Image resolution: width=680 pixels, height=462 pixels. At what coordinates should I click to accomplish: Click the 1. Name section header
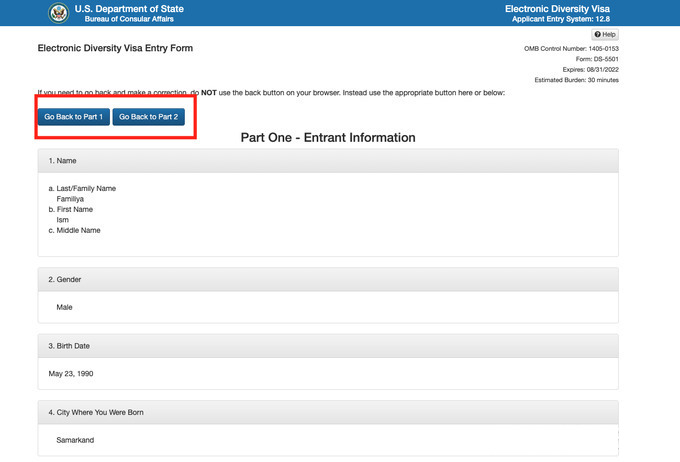pyautogui.click(x=63, y=161)
